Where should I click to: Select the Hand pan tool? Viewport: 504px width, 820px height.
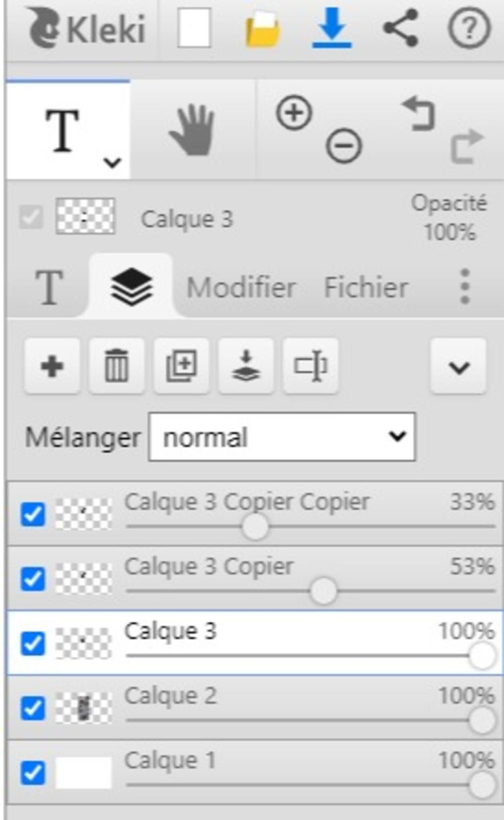[x=192, y=131]
